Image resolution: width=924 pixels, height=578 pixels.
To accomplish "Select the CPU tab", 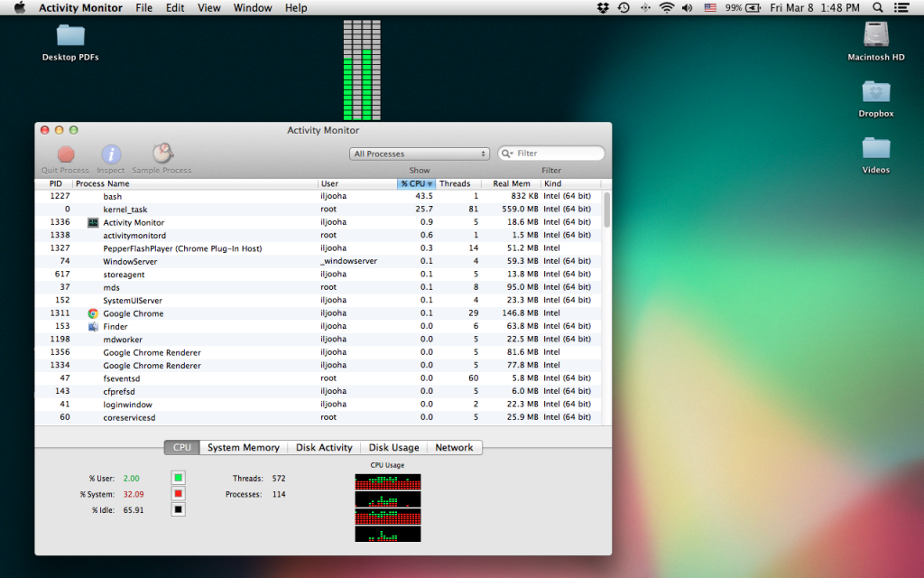I will click(x=182, y=448).
